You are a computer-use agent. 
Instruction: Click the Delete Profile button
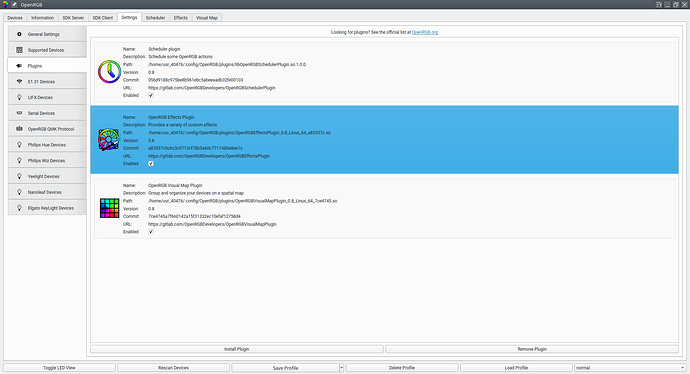coord(402,367)
